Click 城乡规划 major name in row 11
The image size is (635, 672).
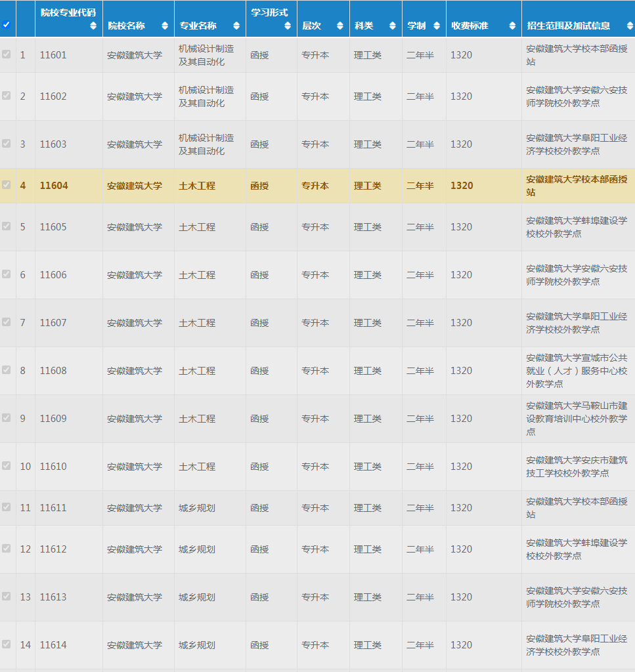(197, 508)
